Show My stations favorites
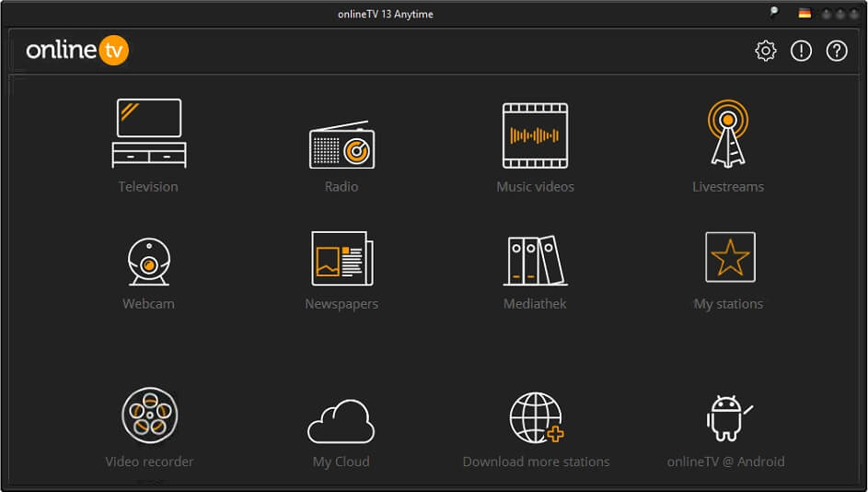Image resolution: width=868 pixels, height=492 pixels. (x=729, y=257)
